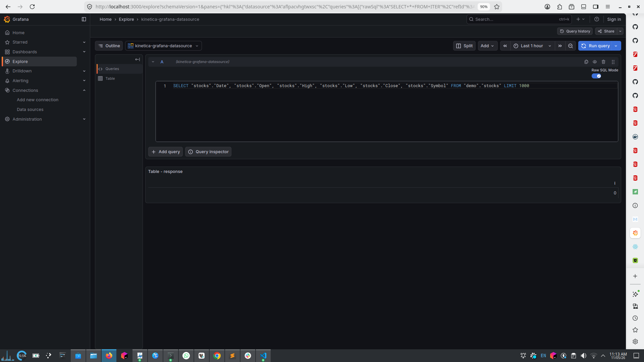Toggle the Outline button
This screenshot has width=644, height=362.
(x=109, y=46)
